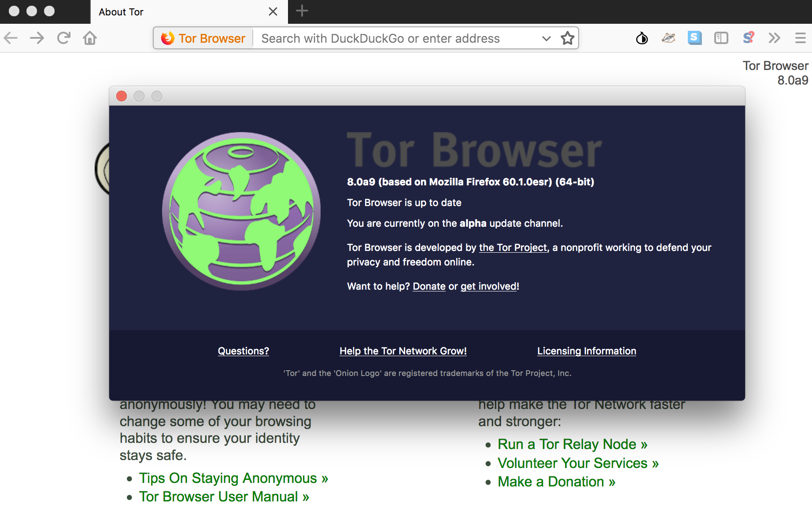Open Volunteer Your Services link
This screenshot has height=523, width=812.
point(578,463)
